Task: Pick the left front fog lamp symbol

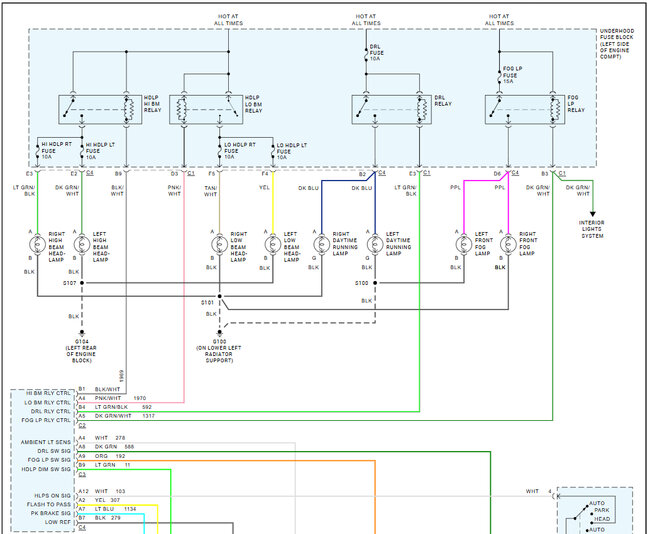Action: pyautogui.click(x=463, y=244)
